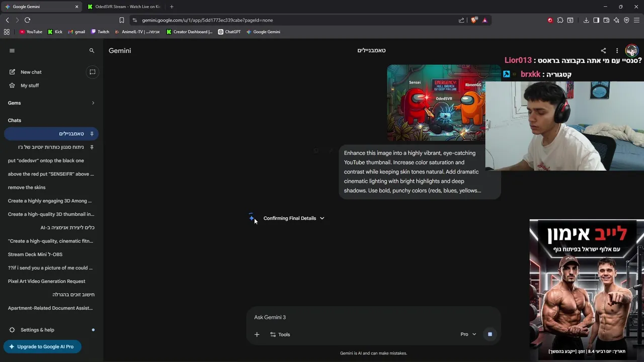Viewport: 644px width, 362px height.
Task: Open a new browser tab
Action: (172, 7)
